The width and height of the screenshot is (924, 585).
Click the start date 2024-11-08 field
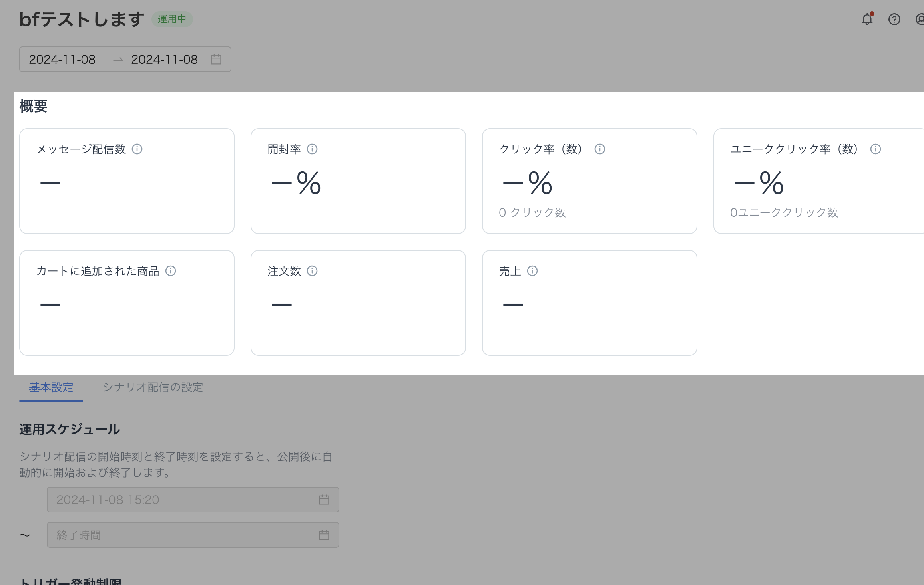(x=62, y=59)
